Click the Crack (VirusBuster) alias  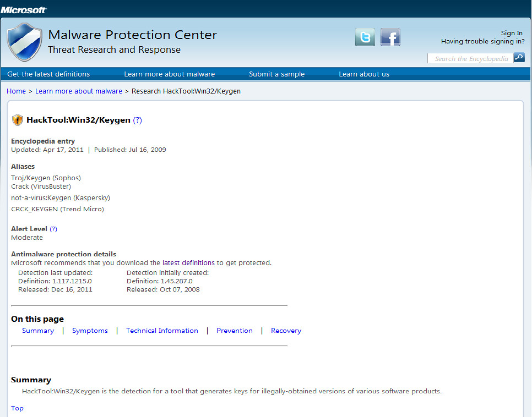coord(41,186)
